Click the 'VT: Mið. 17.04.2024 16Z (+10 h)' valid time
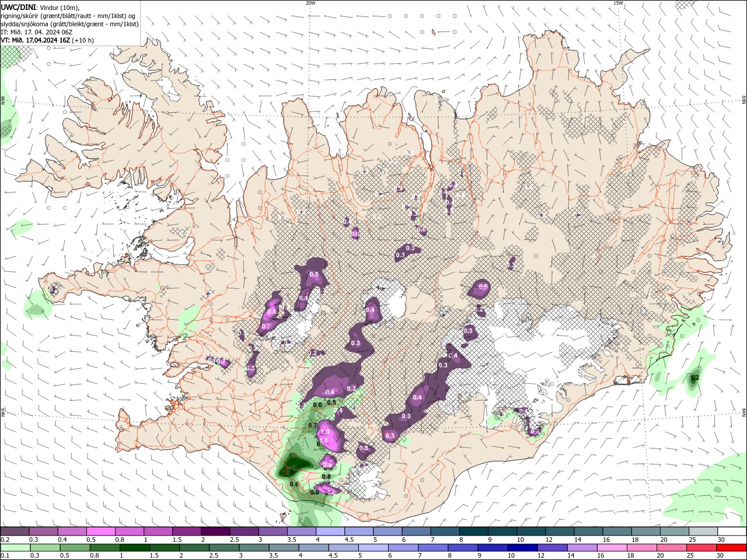Viewport: 747px width, 560px height. click(x=47, y=40)
